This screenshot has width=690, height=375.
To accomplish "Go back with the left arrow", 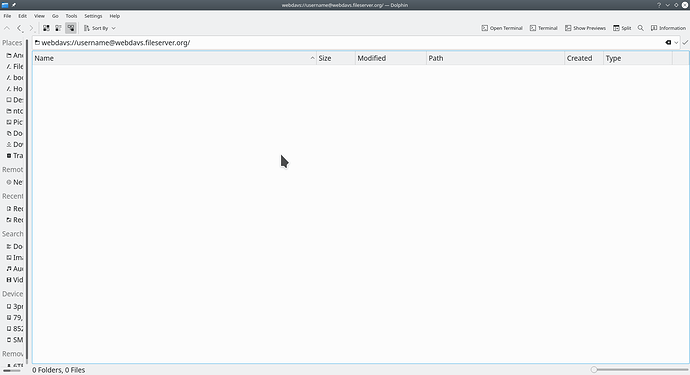I will [x=19, y=28].
